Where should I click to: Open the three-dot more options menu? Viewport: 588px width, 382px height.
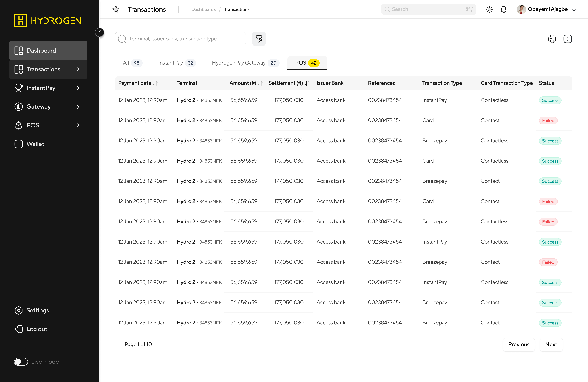coord(568,39)
